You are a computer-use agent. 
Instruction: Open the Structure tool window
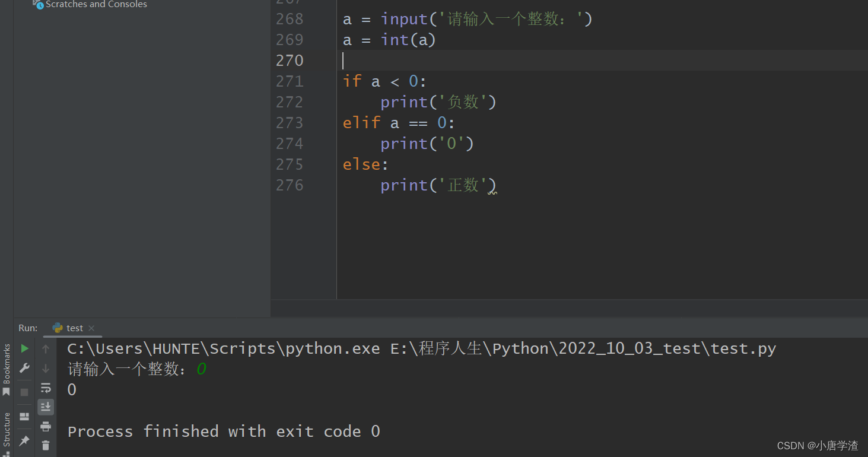7,429
